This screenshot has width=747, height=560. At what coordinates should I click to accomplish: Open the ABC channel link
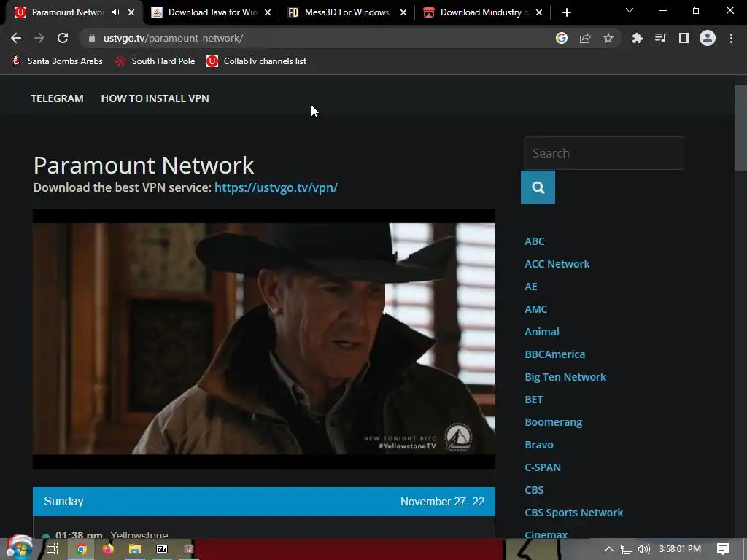(x=535, y=241)
